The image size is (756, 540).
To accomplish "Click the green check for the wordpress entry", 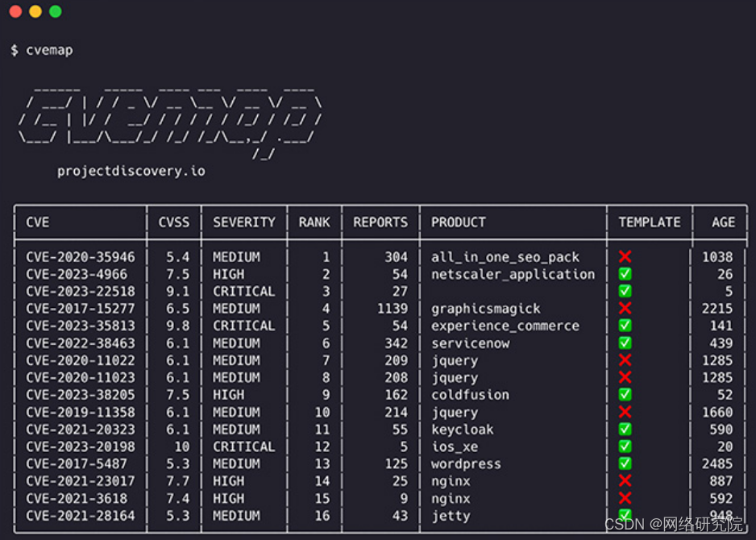I will click(x=625, y=463).
